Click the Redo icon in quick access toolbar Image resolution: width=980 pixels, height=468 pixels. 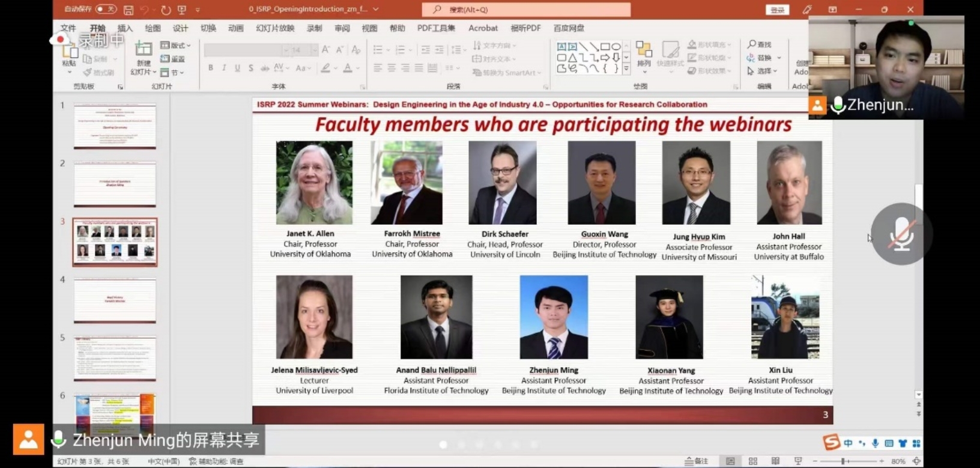click(x=166, y=10)
